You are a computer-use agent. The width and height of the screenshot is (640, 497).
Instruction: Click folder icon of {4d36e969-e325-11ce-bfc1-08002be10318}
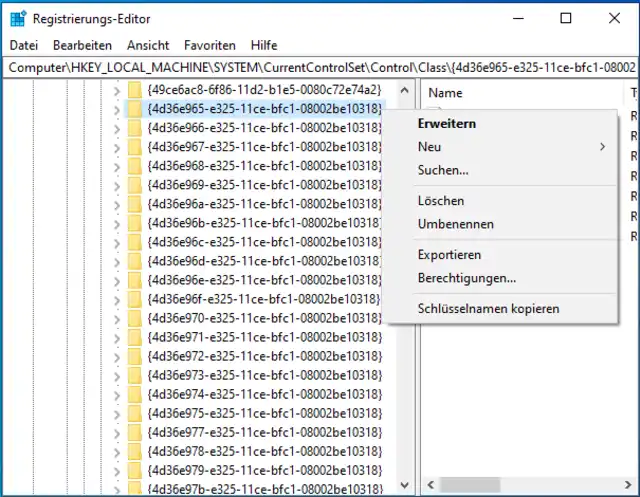[x=135, y=185]
